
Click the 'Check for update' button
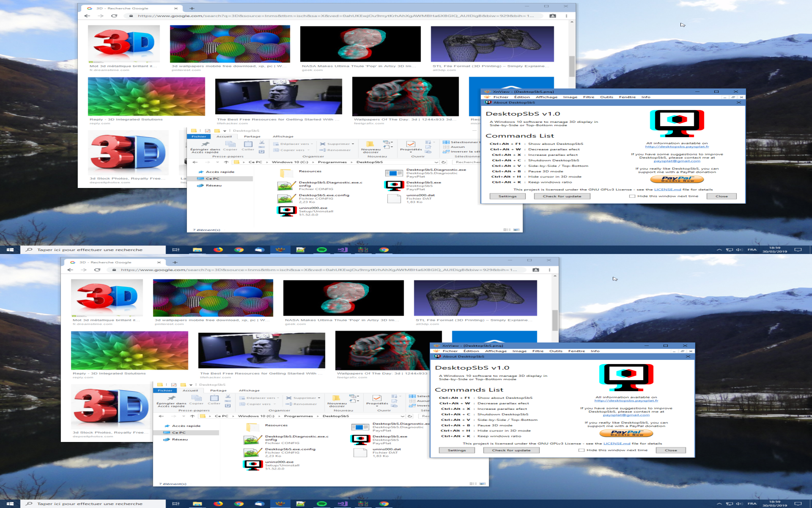[x=562, y=196]
